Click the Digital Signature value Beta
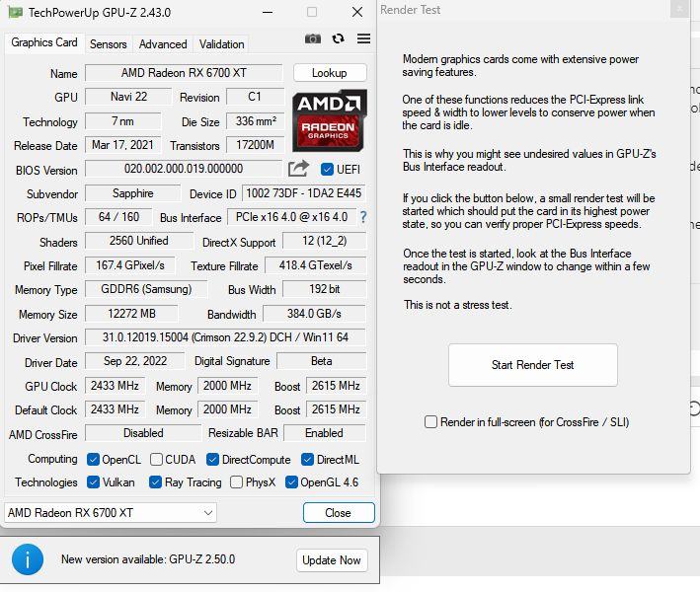 (x=322, y=361)
